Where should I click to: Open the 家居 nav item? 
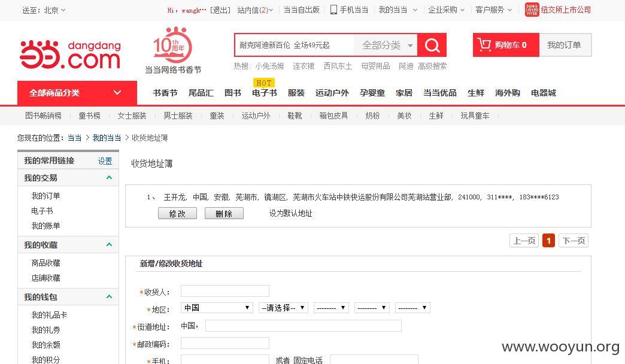(403, 93)
